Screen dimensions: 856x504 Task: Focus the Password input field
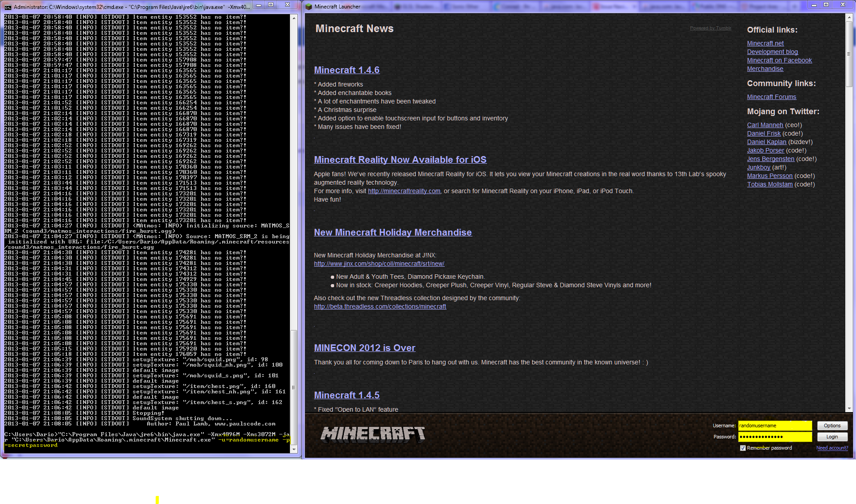[x=775, y=437]
